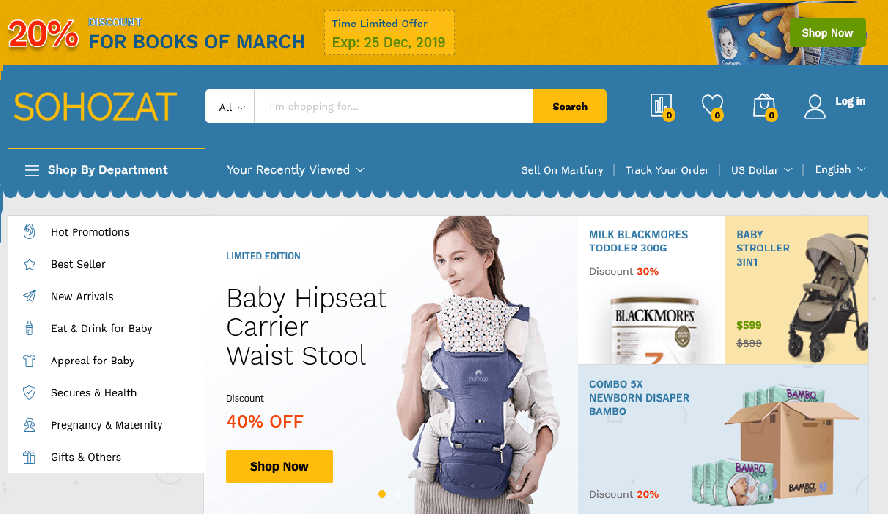Click the gift box icon for Gifts & Others
The image size is (888, 514).
[29, 457]
